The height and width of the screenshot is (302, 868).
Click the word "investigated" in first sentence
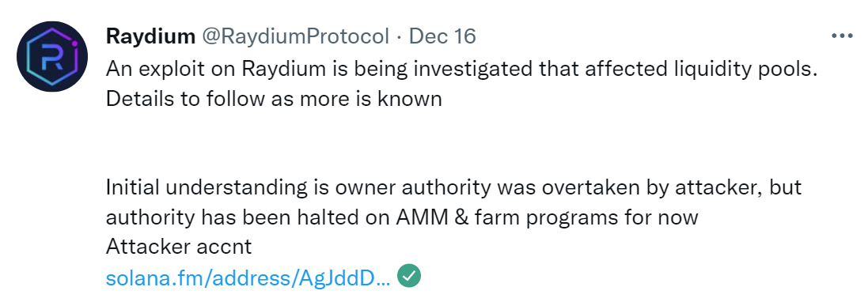450,70
